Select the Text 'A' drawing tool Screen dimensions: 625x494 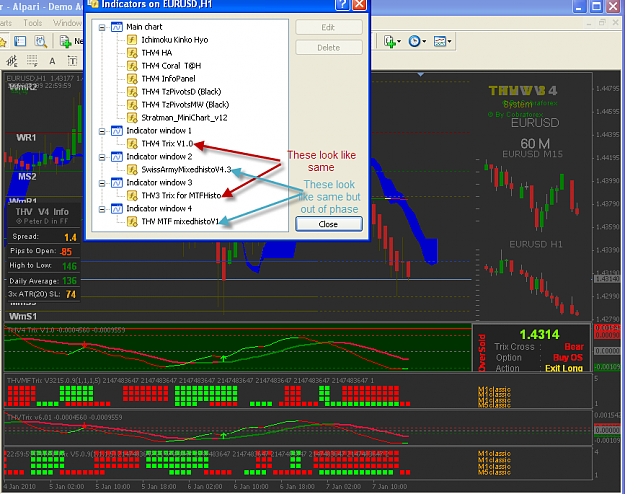52,61
